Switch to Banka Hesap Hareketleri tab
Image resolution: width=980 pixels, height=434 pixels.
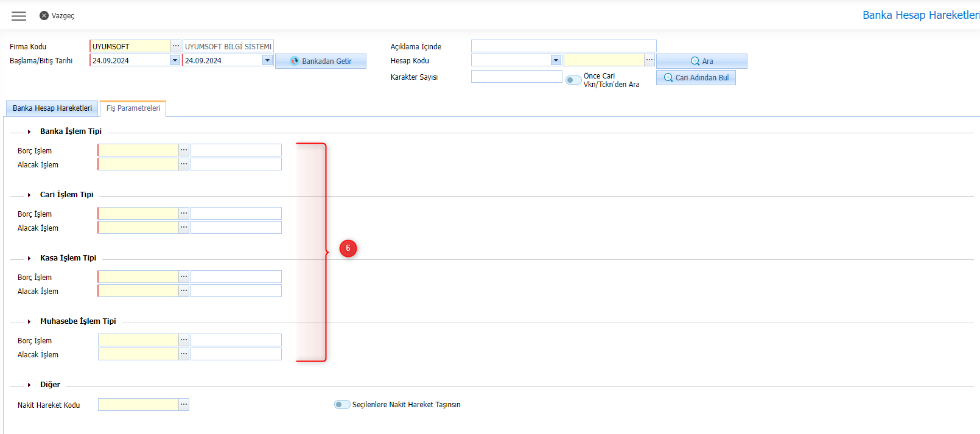[x=52, y=108]
